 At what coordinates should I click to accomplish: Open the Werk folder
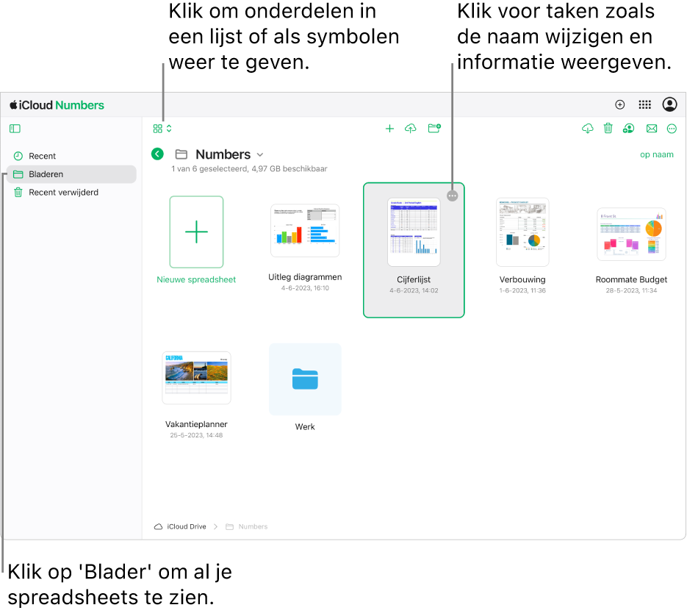(305, 379)
